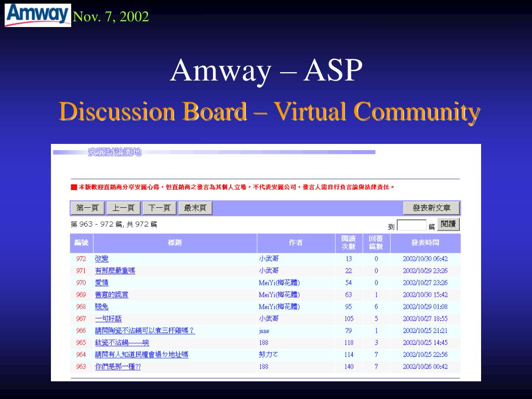Image resolution: width=532 pixels, height=399 pixels.
Task: Click post number 967
Action: click(x=81, y=318)
